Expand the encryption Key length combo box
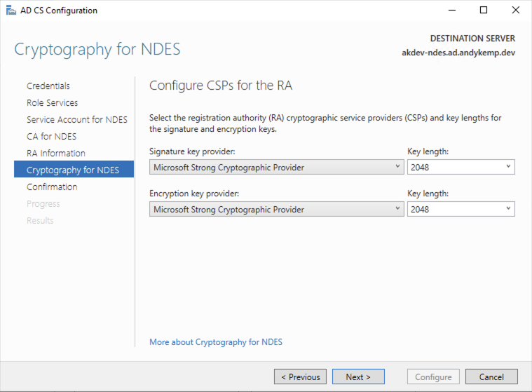 pos(461,209)
